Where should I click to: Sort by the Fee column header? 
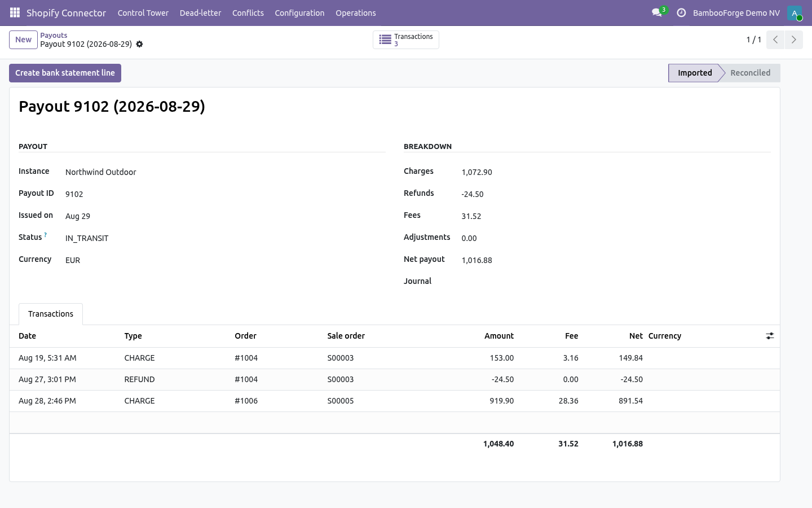tap(572, 336)
